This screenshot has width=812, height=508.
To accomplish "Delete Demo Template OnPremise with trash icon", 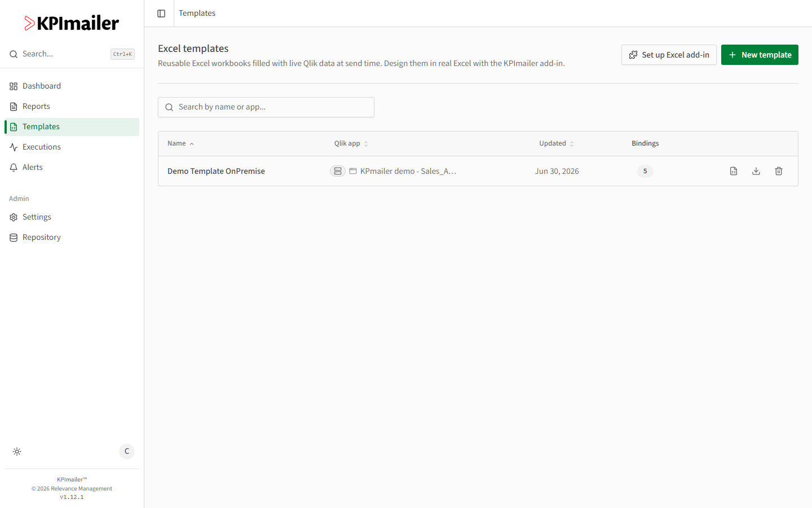I will (x=779, y=171).
